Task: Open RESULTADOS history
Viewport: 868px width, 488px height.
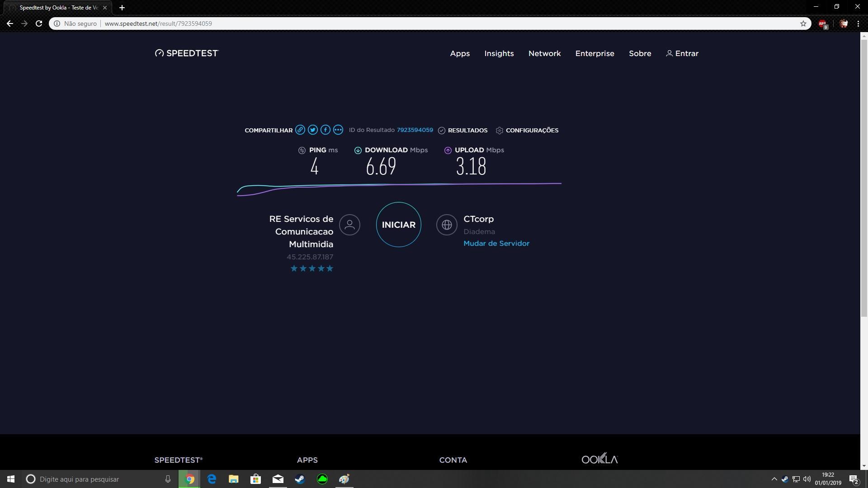Action: tap(467, 131)
